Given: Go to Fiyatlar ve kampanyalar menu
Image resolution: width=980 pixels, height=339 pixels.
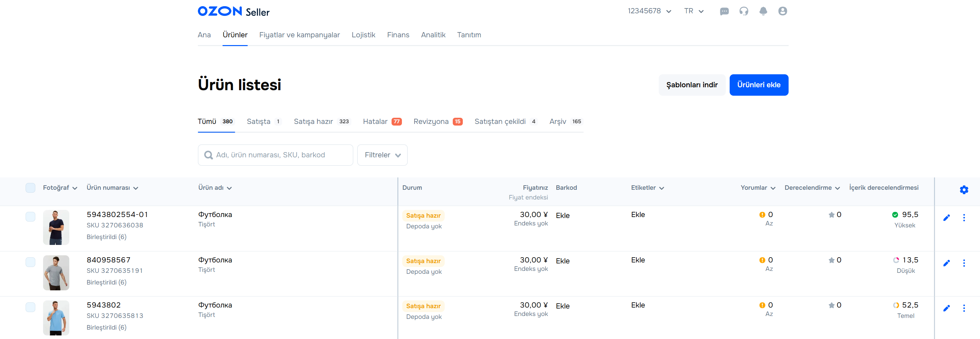Looking at the screenshot, I should point(299,35).
